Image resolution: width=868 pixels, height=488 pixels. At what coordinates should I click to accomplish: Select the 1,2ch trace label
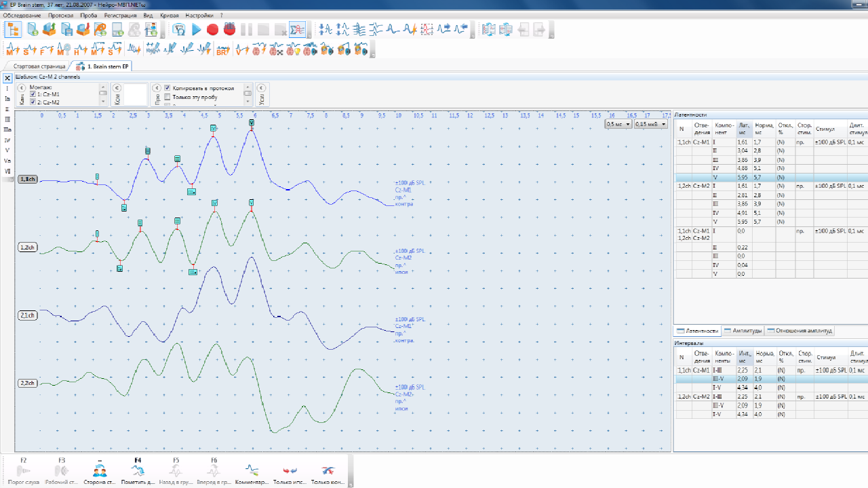[28, 247]
